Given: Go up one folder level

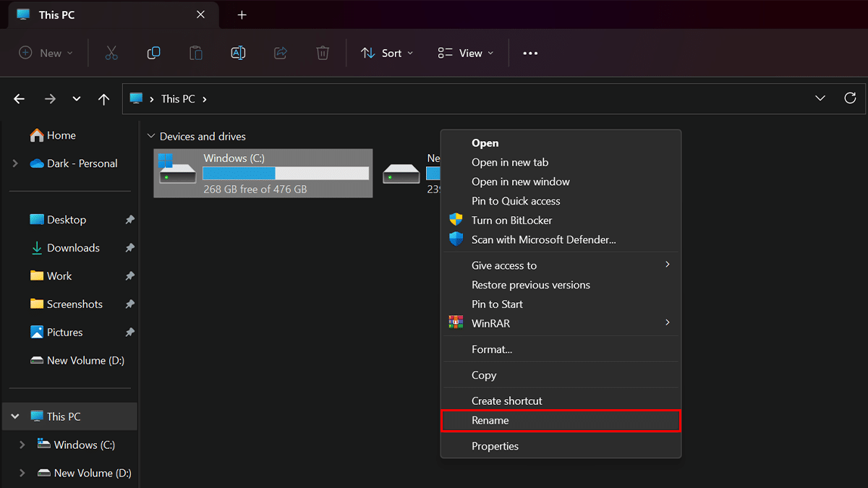Looking at the screenshot, I should coord(103,99).
